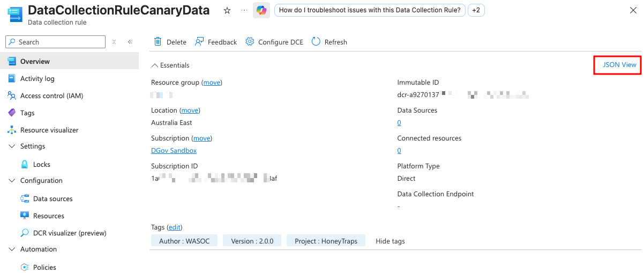Click the DataCollectionRuleCanaryData title

[x=118, y=10]
